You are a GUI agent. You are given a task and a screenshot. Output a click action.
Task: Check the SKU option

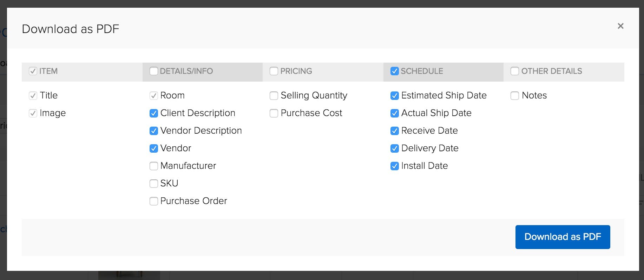pyautogui.click(x=153, y=183)
